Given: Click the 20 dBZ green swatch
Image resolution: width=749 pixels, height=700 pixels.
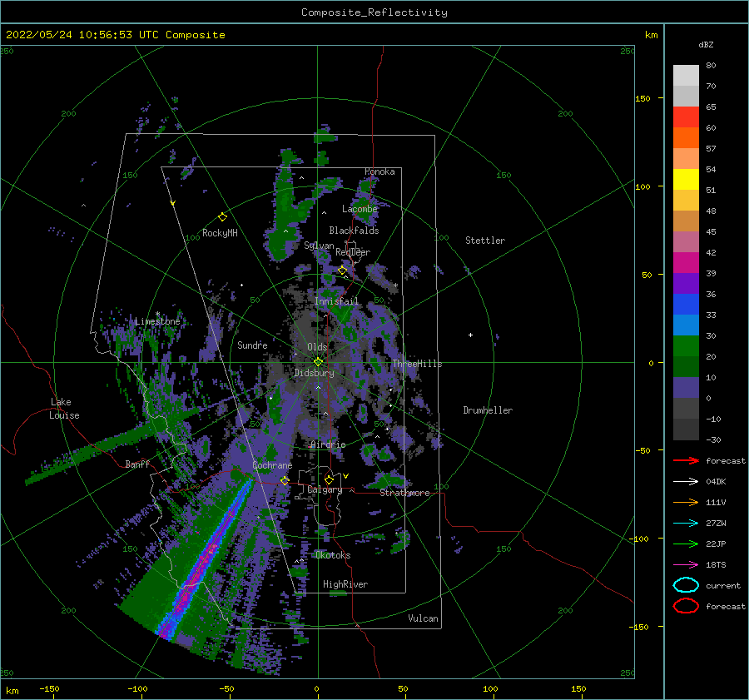Looking at the screenshot, I should click(x=686, y=346).
